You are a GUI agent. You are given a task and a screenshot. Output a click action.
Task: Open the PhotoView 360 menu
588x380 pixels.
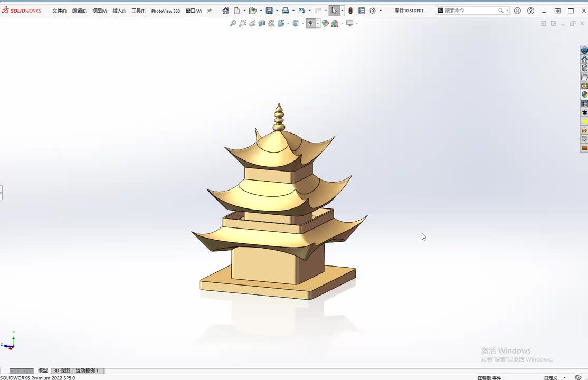(x=166, y=11)
